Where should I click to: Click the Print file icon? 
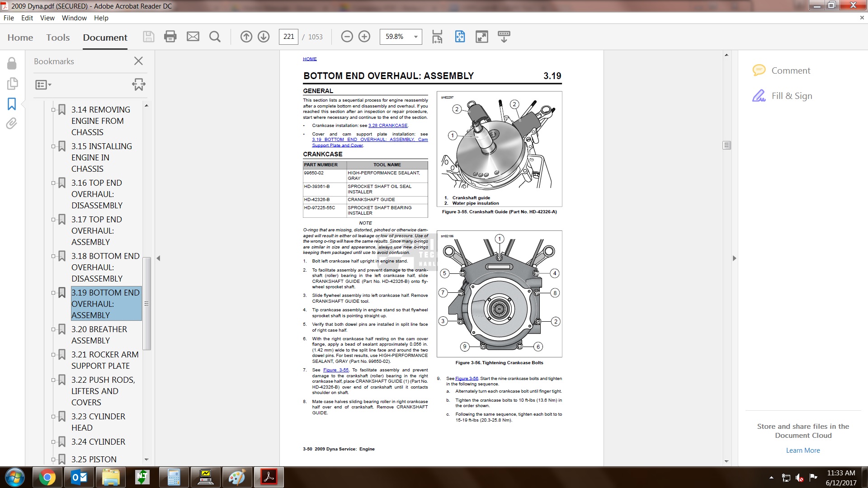pos(170,37)
